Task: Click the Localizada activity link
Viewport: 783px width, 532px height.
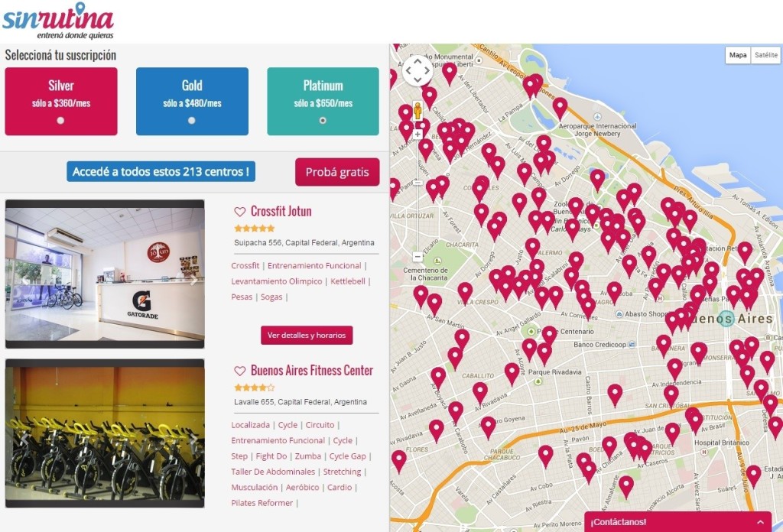Action: [250, 425]
